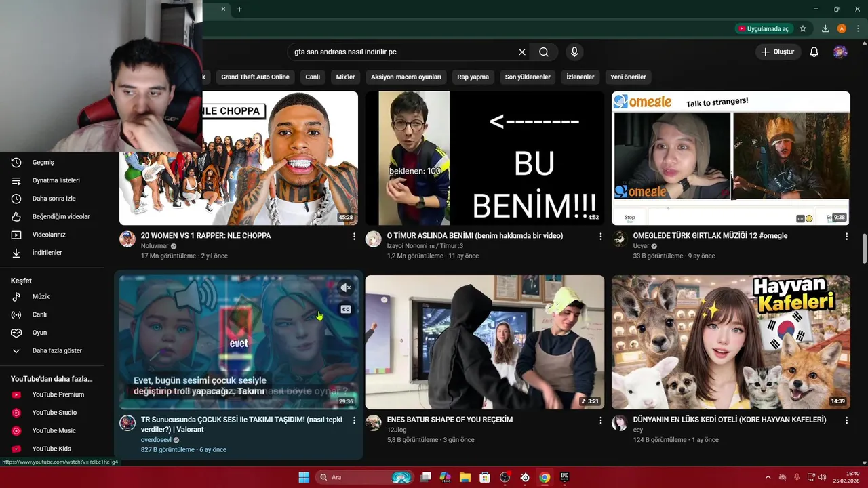Viewport: 868px width, 488px height.
Task: Bookmark this page with the star icon
Action: [803, 28]
